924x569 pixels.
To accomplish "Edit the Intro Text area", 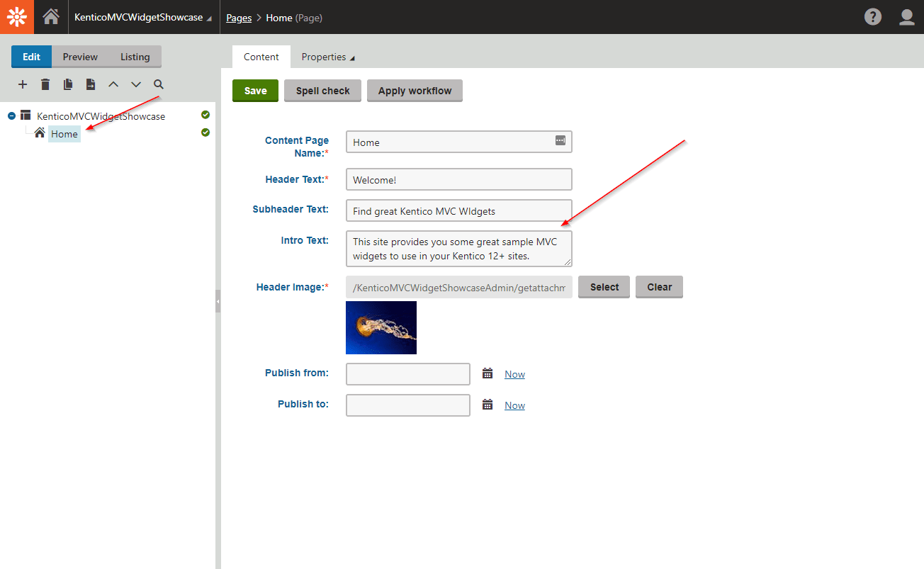I will (458, 248).
